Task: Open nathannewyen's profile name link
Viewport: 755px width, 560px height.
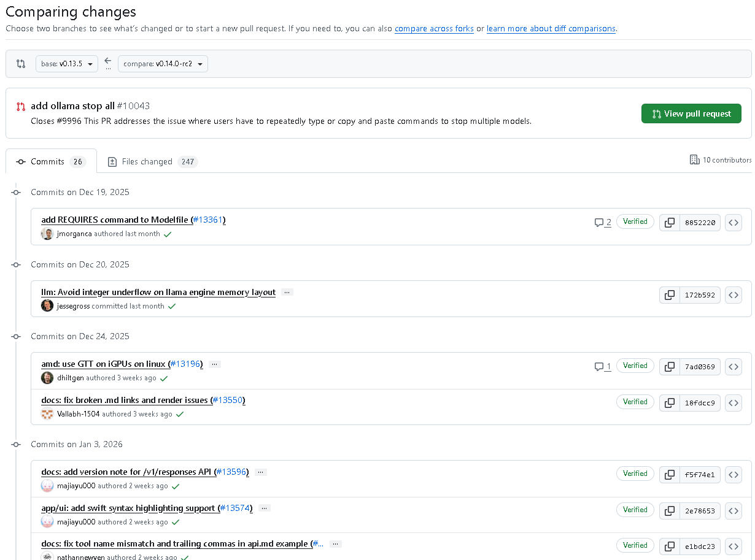Action: coord(81,558)
